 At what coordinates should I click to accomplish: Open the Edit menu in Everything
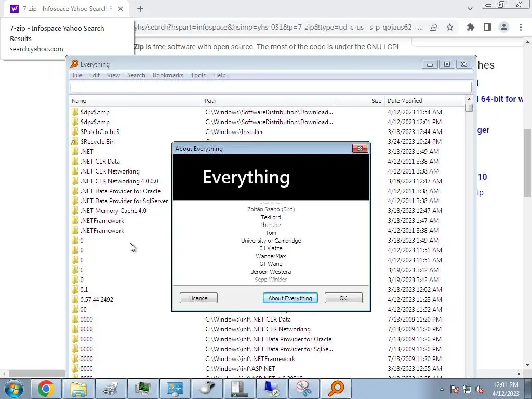[95, 75]
